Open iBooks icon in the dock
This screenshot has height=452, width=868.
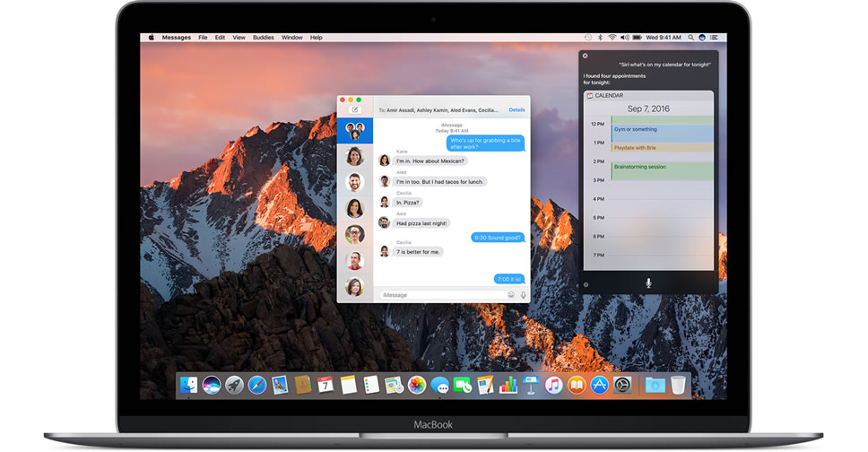pos(577,385)
